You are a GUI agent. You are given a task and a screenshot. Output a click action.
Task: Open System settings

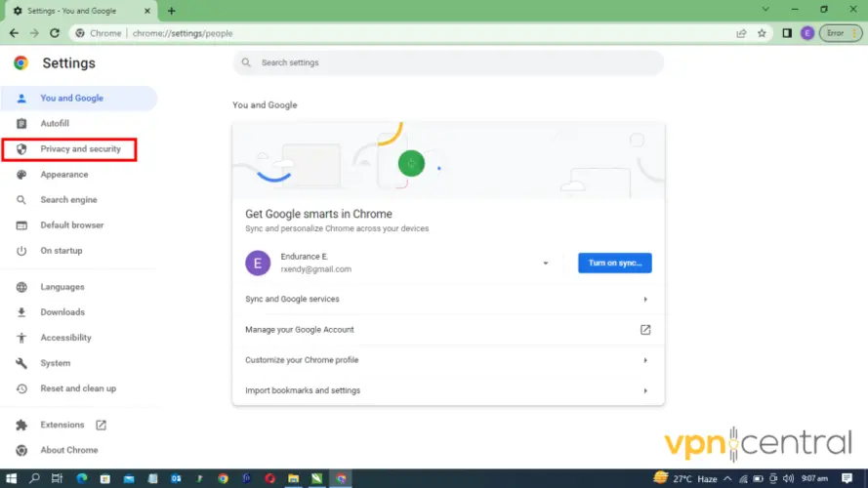point(79,363)
